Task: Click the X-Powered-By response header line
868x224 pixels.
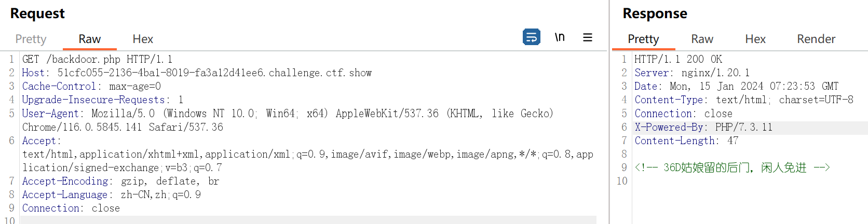Action: click(703, 127)
